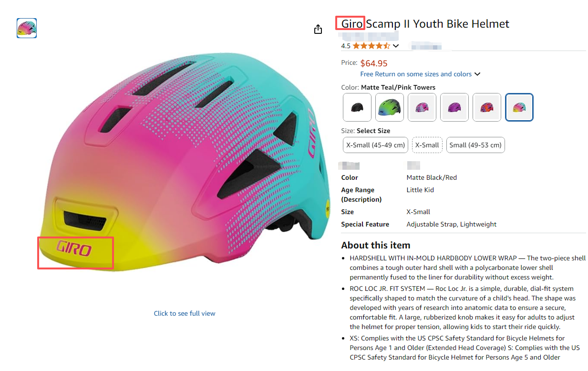Click the $64.95 price
The image size is (588, 371).
(x=374, y=63)
